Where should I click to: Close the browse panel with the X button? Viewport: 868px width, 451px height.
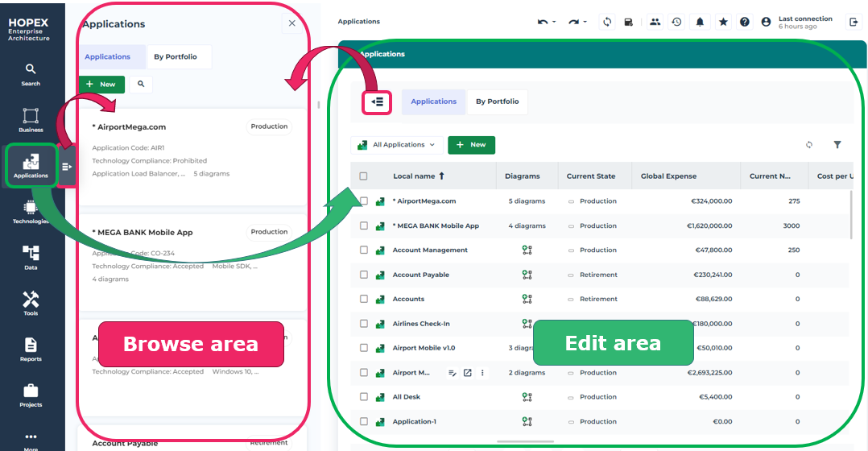click(292, 23)
